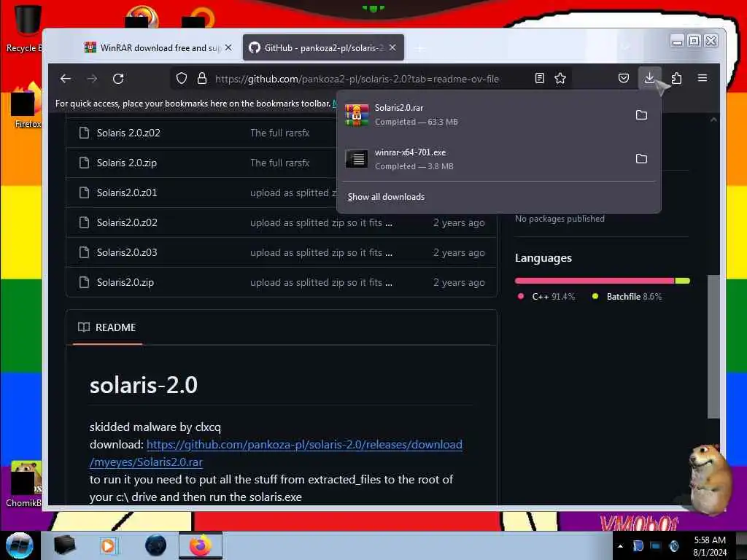
Task: Click commit message beside Solaris2.0.zip
Action: (321, 282)
